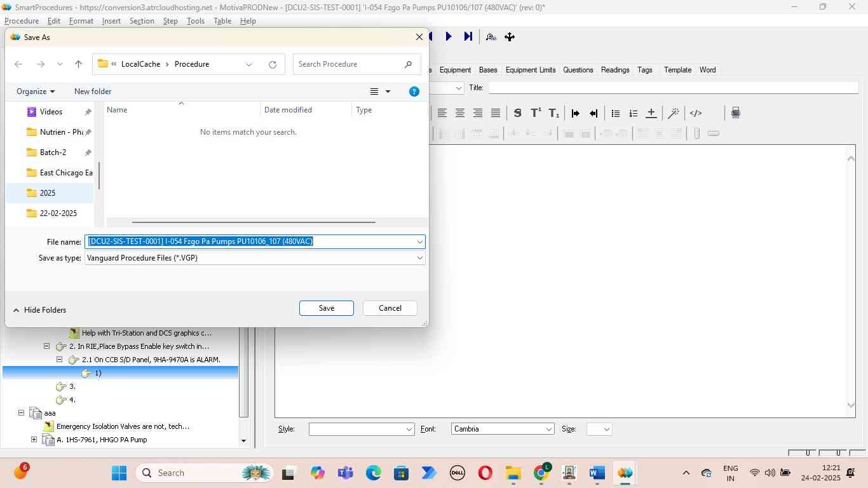
Task: Open the Tools menu
Action: (x=196, y=21)
